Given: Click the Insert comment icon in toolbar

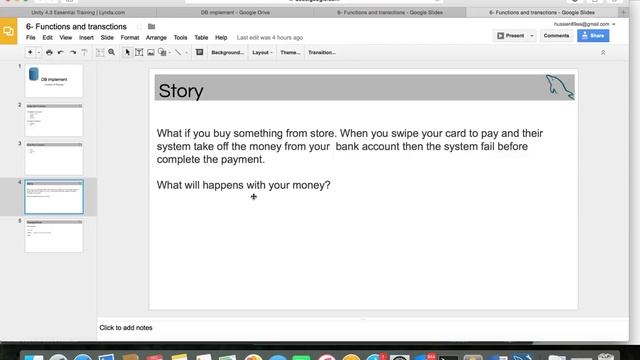Looking at the screenshot, I should (x=199, y=52).
